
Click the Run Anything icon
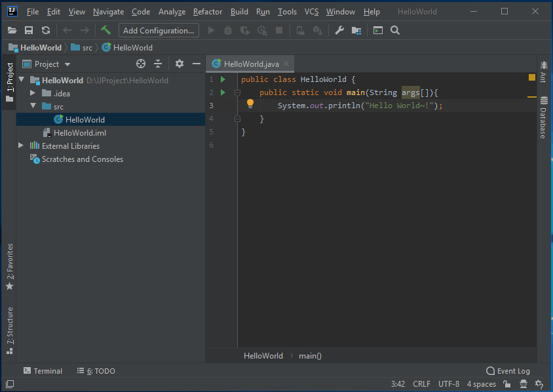(x=378, y=30)
